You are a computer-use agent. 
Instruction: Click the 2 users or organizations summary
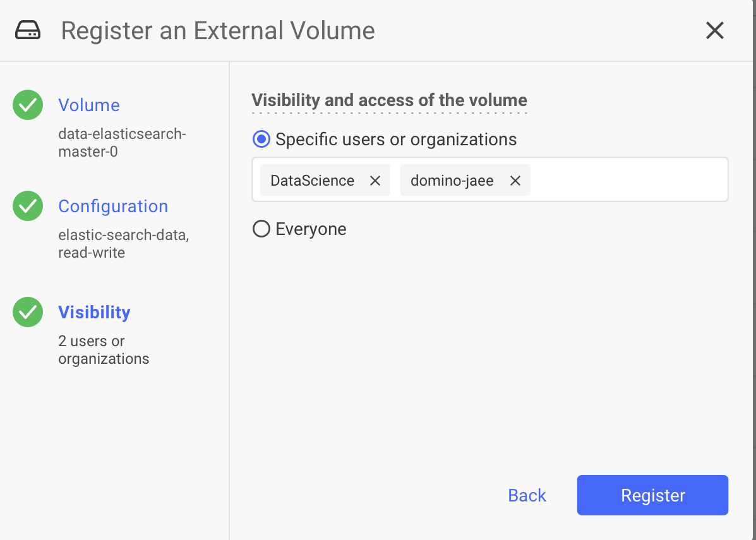[104, 349]
